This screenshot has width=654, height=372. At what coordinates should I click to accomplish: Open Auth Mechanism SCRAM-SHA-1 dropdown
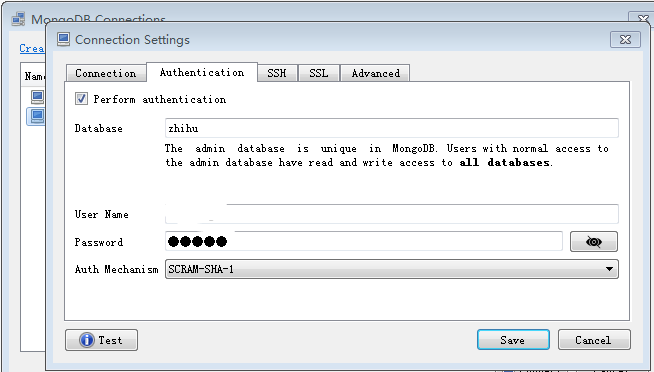click(392, 269)
